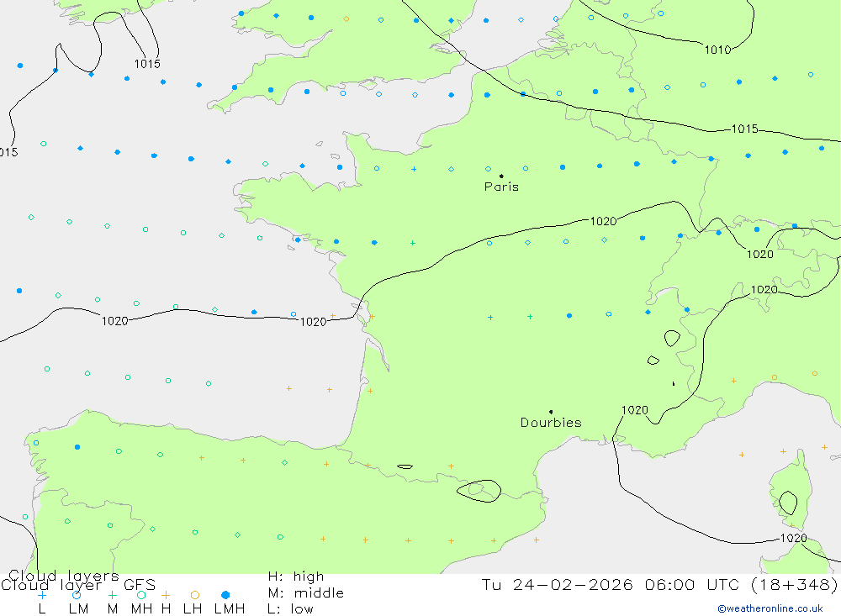Click the 'L: low' legend text
Image resolution: width=841 pixels, height=616 pixels.
(290, 609)
